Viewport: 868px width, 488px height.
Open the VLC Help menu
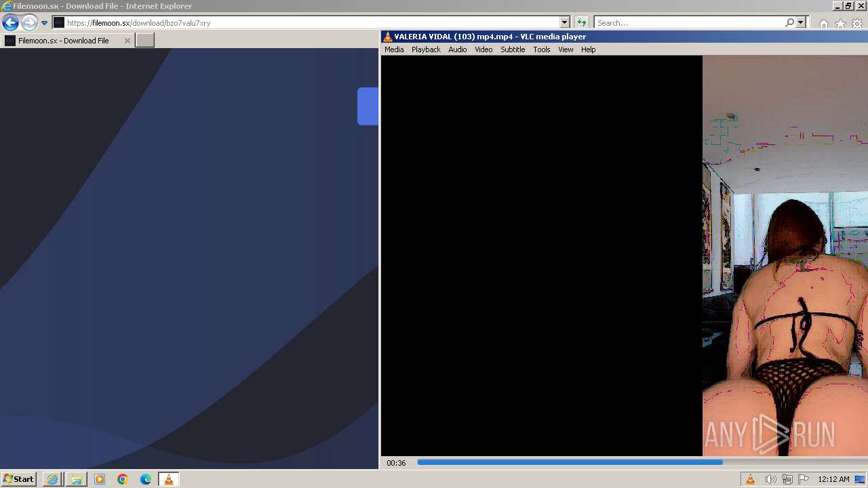pyautogui.click(x=588, y=49)
